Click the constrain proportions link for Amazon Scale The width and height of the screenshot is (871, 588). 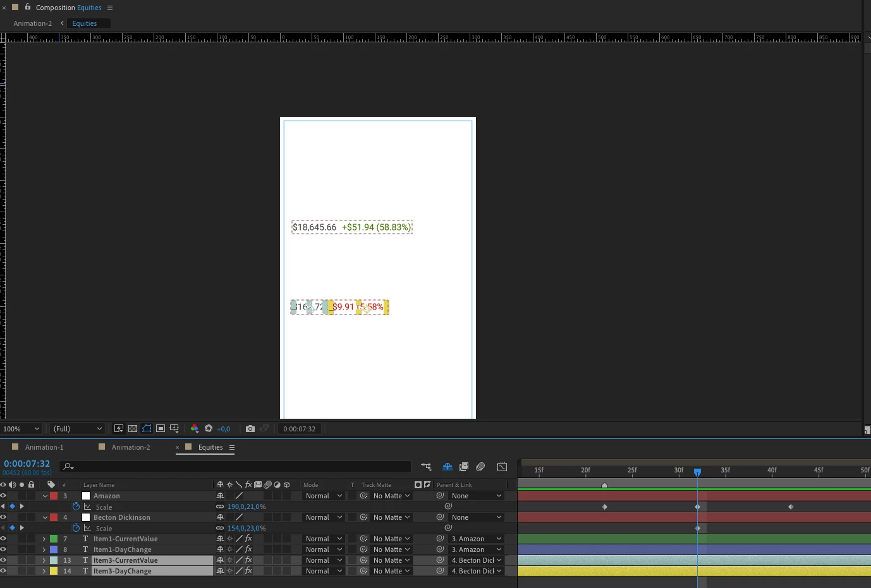coord(220,507)
